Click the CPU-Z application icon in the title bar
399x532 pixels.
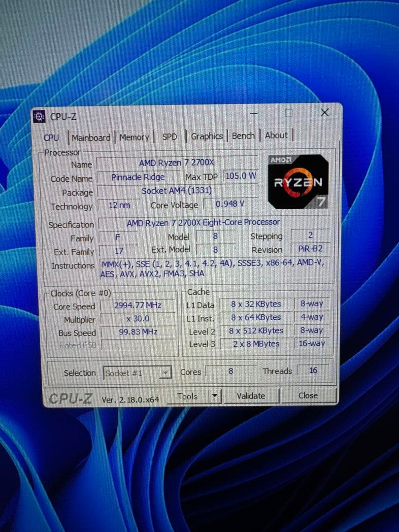click(x=39, y=116)
